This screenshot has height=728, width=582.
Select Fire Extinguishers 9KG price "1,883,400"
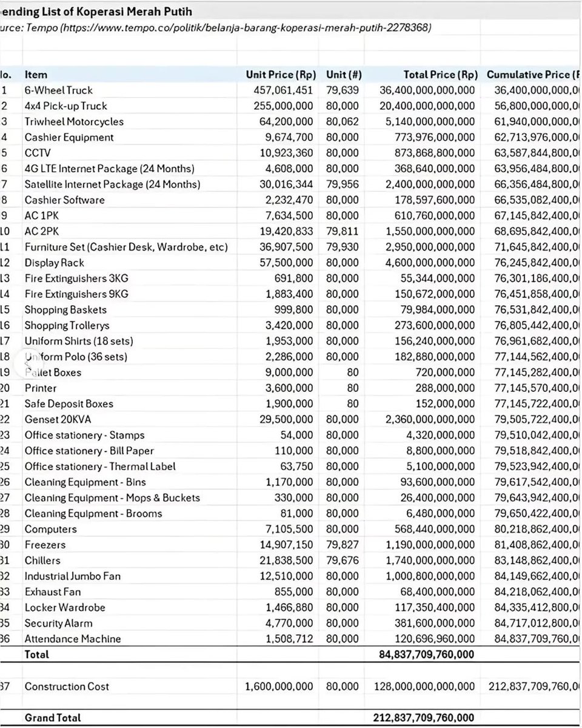290,294
